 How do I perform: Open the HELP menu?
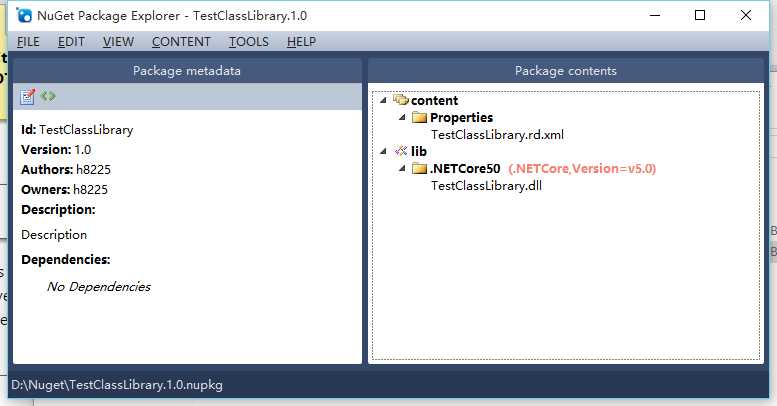click(301, 42)
